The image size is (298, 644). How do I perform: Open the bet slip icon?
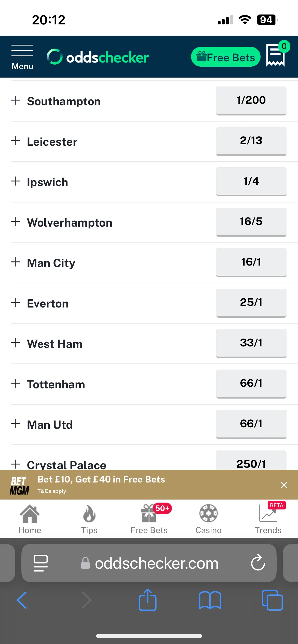click(x=276, y=55)
